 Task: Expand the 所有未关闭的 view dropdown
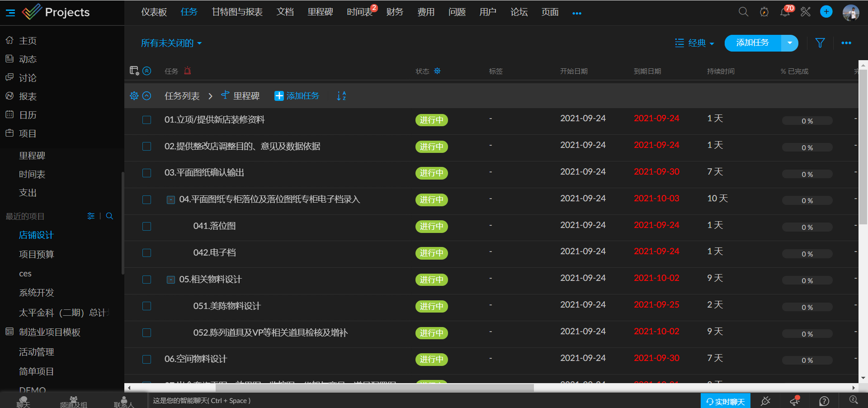(171, 43)
